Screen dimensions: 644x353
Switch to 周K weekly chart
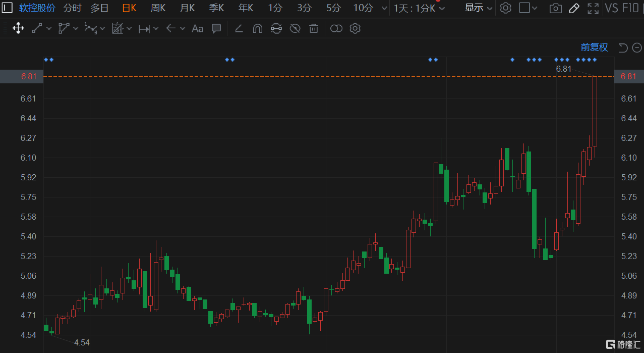coord(158,8)
